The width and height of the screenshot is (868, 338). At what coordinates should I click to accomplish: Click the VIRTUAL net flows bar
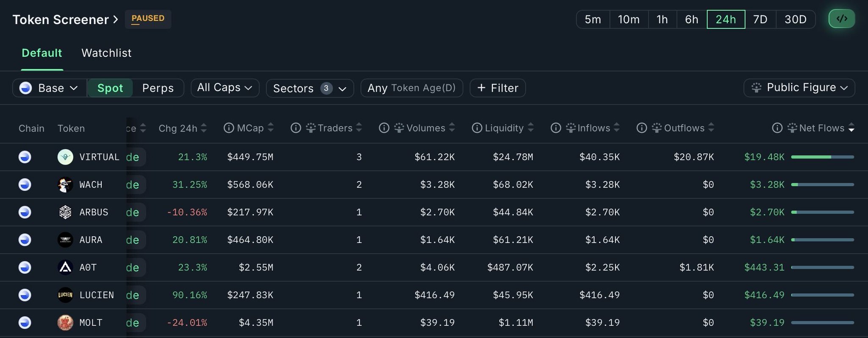click(x=822, y=157)
